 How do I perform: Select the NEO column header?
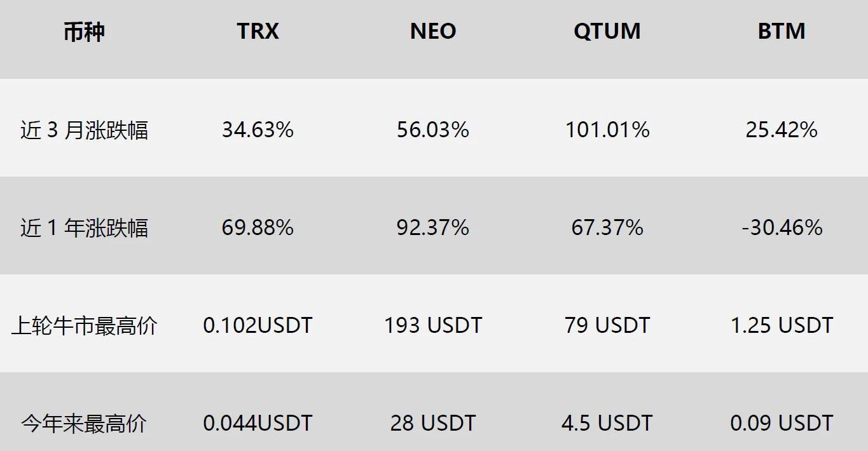coord(433,31)
